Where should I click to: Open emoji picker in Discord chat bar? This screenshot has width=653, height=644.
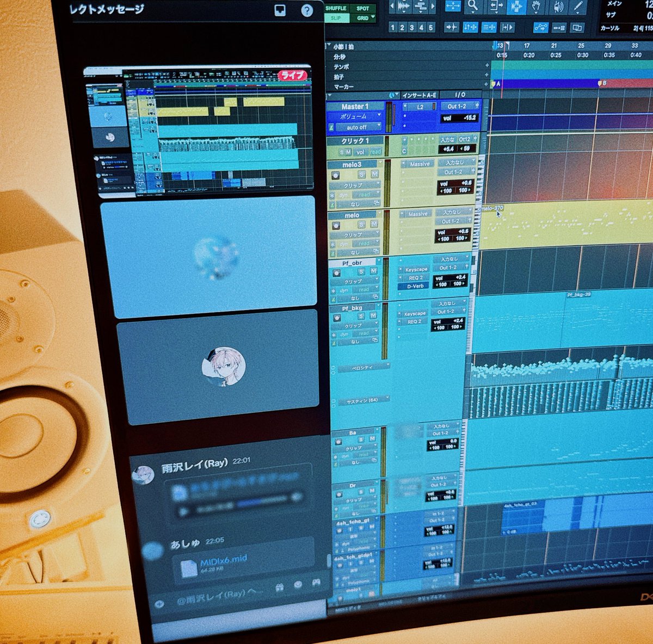point(298,585)
